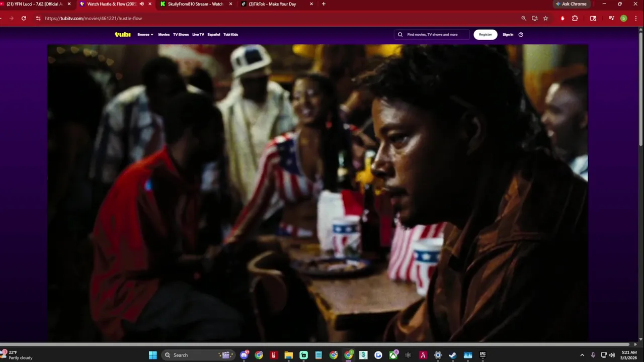Open the Xbox app in the taskbar
644x362 pixels.
tap(393, 355)
